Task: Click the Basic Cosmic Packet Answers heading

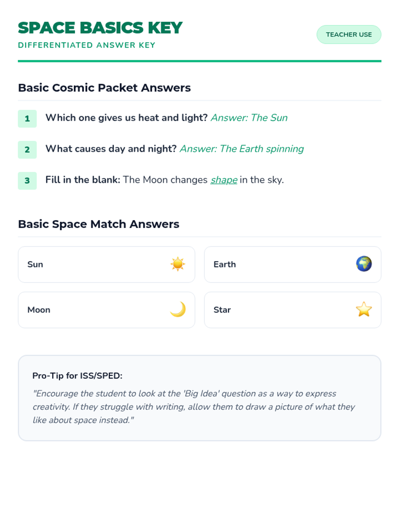Action: pyautogui.click(x=104, y=88)
